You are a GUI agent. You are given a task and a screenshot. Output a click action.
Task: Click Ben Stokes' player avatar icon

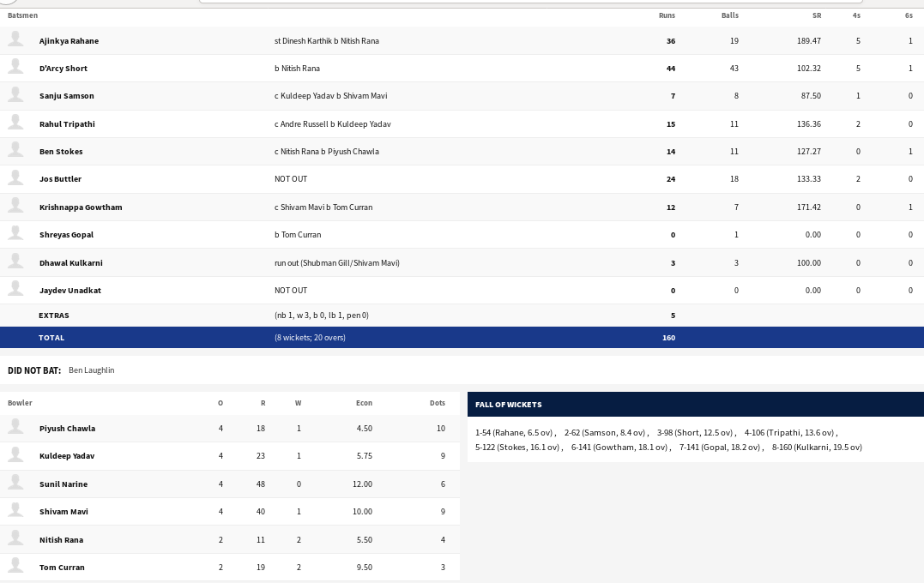click(x=16, y=150)
